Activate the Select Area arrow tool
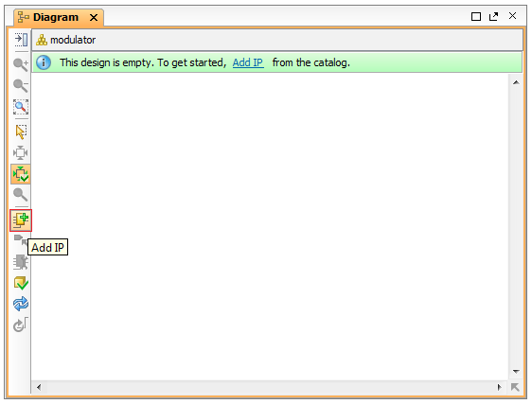Screen dimensions: 532x404 tap(21, 132)
